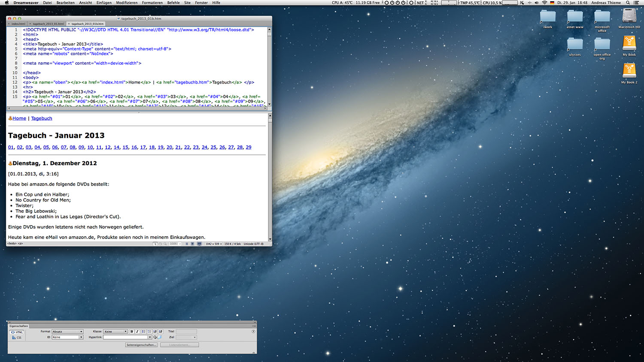This screenshot has height=362, width=644.
Task: Switch the property inspector to HTML mode
Action: (17, 332)
